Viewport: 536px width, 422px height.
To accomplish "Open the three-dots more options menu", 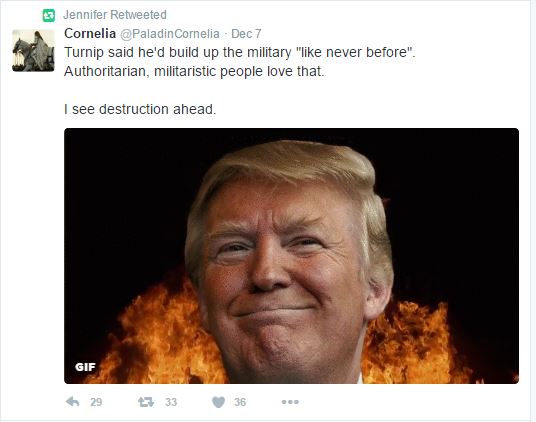I will [290, 402].
